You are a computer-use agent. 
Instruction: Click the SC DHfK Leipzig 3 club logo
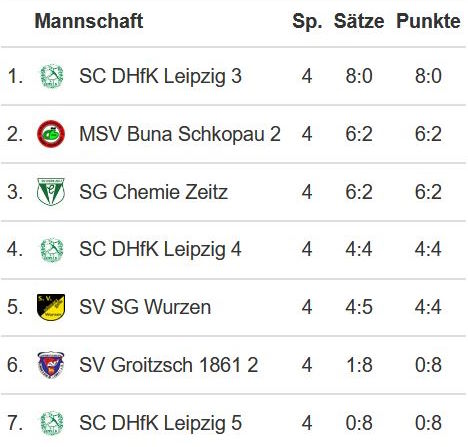tap(52, 76)
